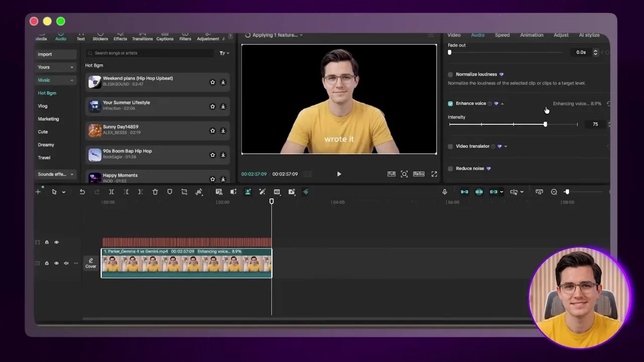
Task: Download Weekend plans (Hip Hop Upbeat) track
Action: pyautogui.click(x=223, y=82)
